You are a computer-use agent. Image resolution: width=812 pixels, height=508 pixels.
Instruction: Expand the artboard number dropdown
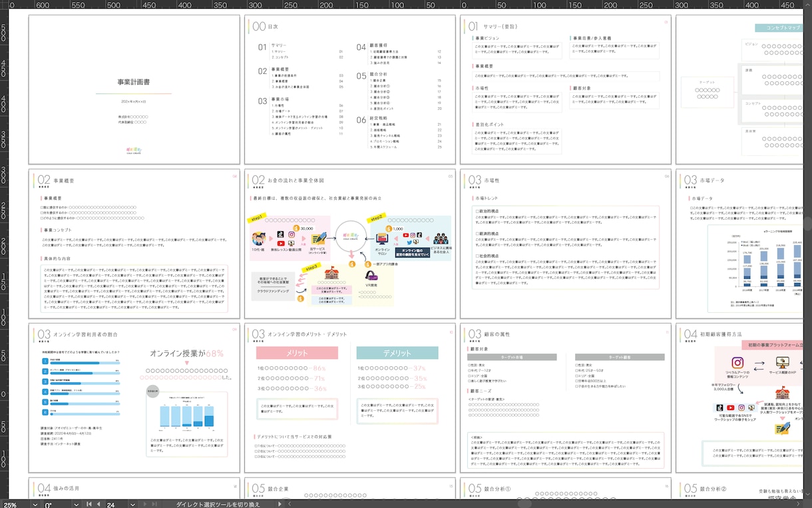(x=132, y=505)
